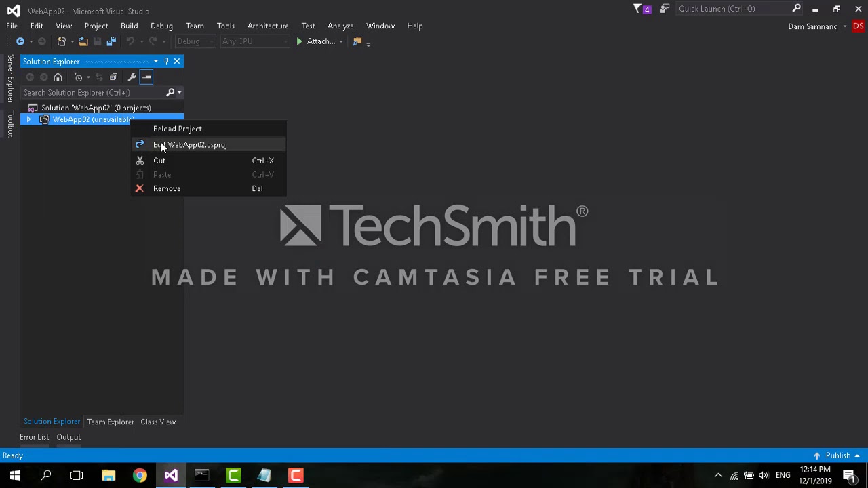
Task: Open the New Project dropdown arrow
Action: click(x=71, y=41)
